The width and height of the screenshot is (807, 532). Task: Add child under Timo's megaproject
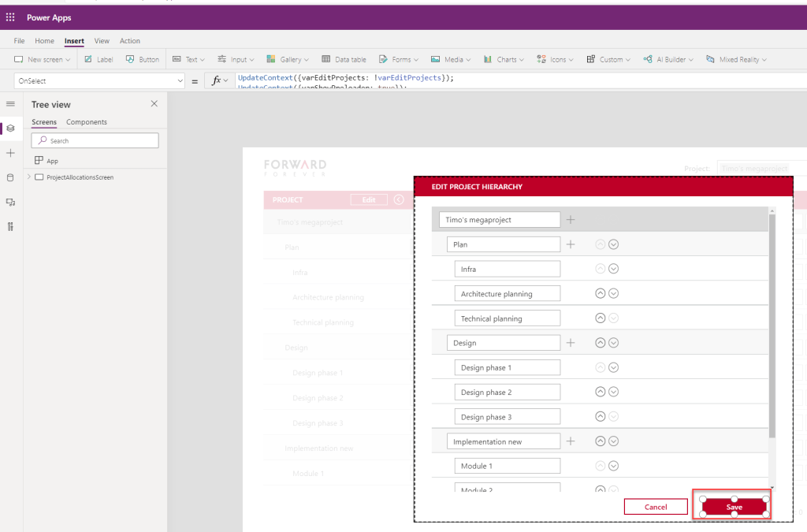(x=571, y=220)
